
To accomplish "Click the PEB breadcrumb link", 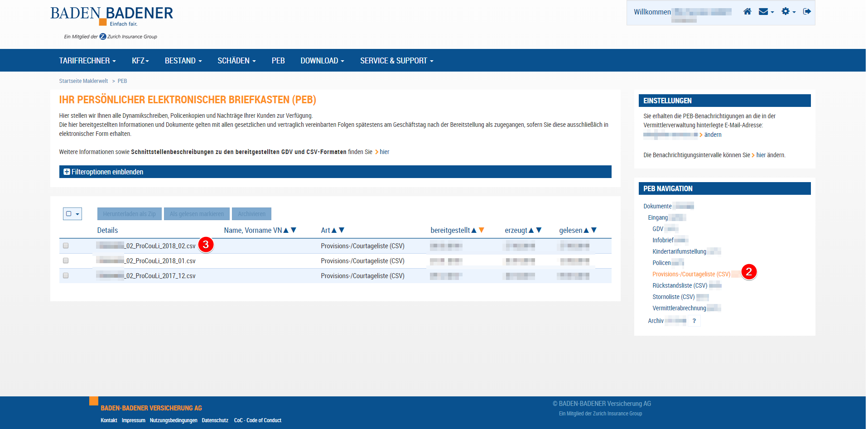I will 122,81.
